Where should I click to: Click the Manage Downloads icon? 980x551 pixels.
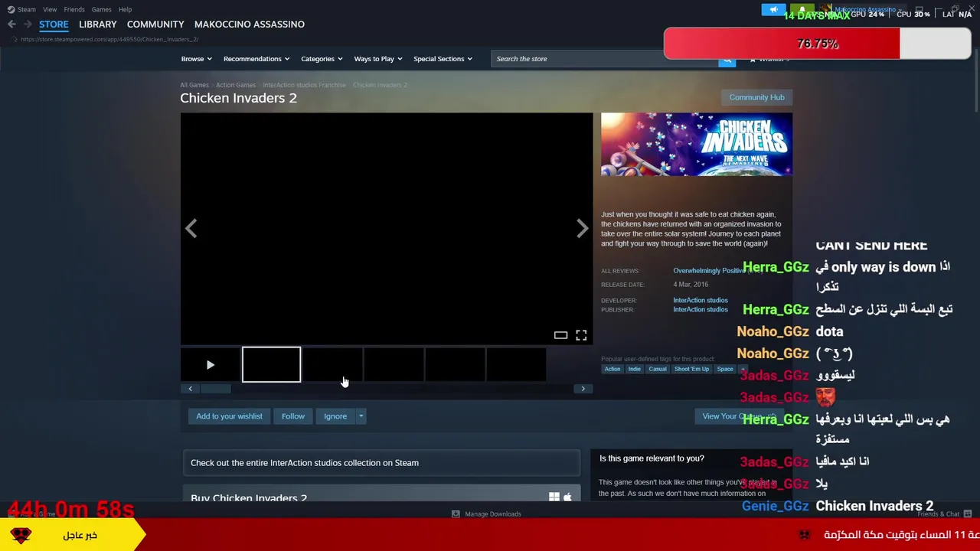tap(456, 514)
